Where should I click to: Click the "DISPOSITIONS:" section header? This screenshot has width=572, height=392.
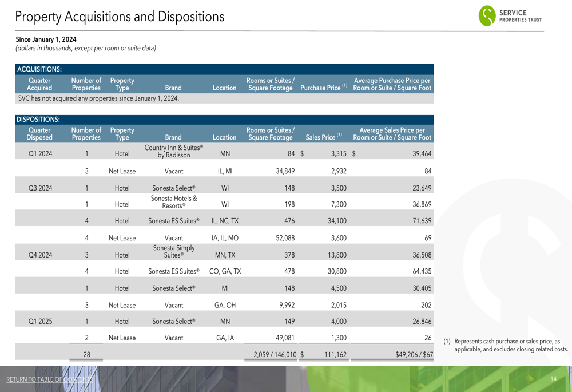pyautogui.click(x=38, y=120)
